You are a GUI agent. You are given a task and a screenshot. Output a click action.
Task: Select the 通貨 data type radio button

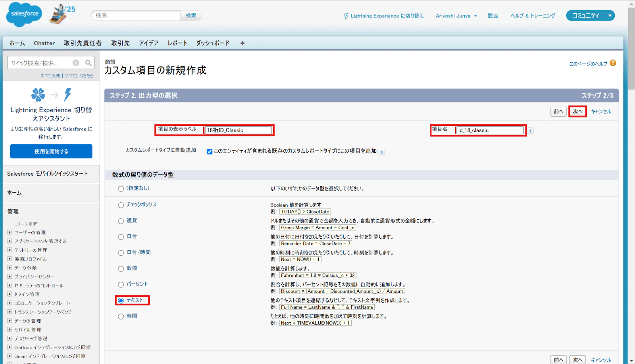[x=121, y=221]
